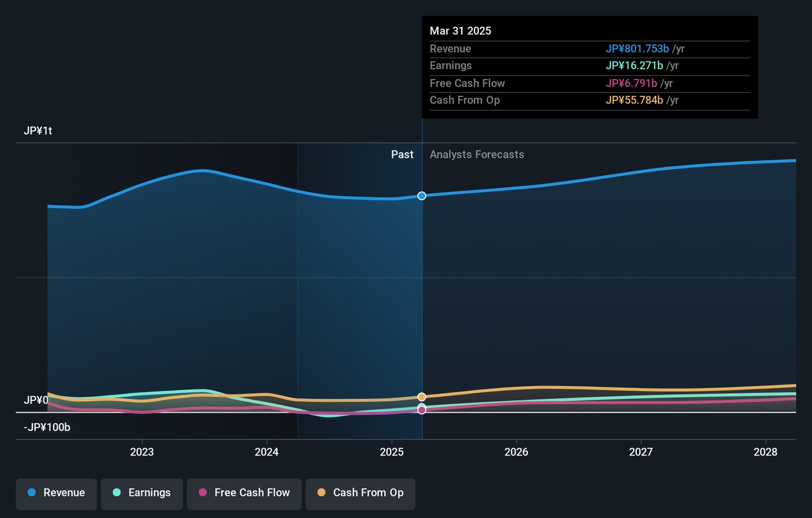812x518 pixels.
Task: Click the teal Earnings legend dot
Action: click(x=117, y=493)
